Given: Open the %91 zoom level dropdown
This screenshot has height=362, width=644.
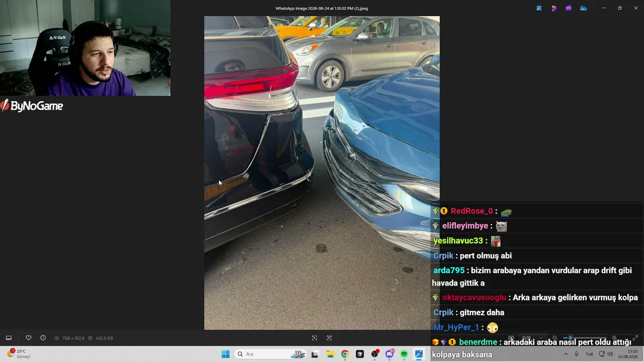Looking at the screenshot, I should (x=533, y=338).
